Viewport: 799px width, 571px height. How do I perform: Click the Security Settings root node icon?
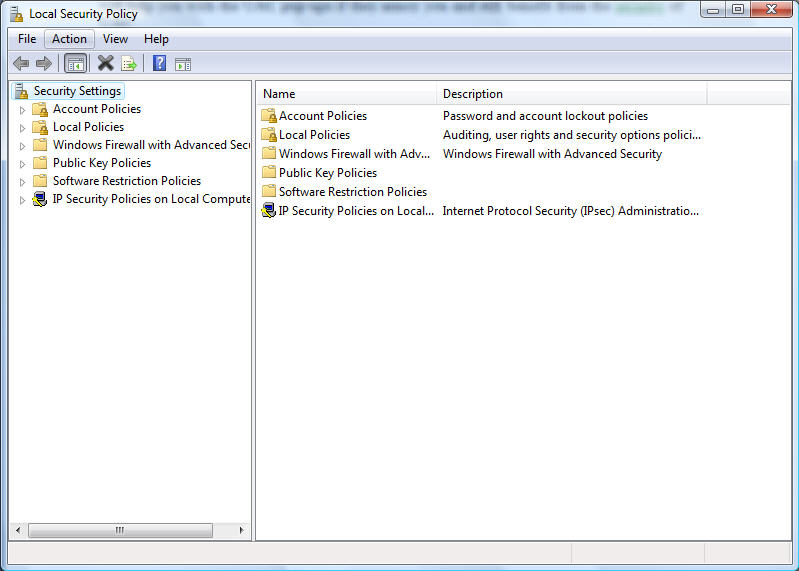pos(21,91)
